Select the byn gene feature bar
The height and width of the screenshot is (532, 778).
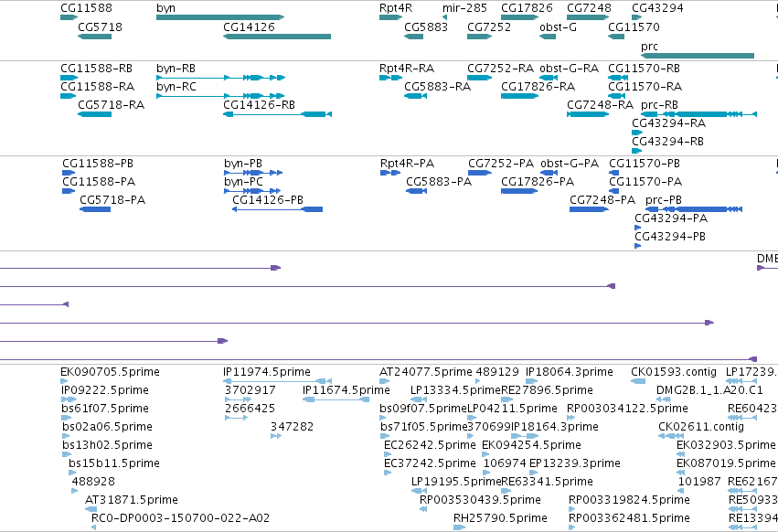coord(220,17)
